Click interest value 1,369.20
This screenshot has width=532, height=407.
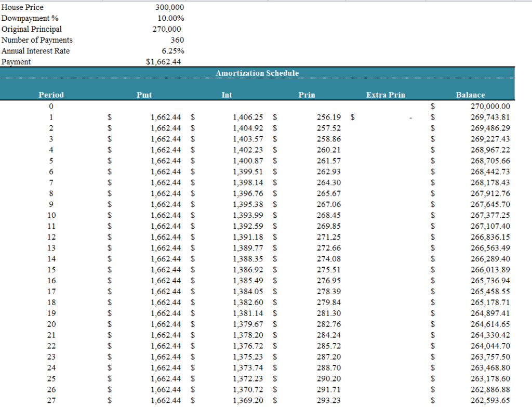(x=248, y=400)
